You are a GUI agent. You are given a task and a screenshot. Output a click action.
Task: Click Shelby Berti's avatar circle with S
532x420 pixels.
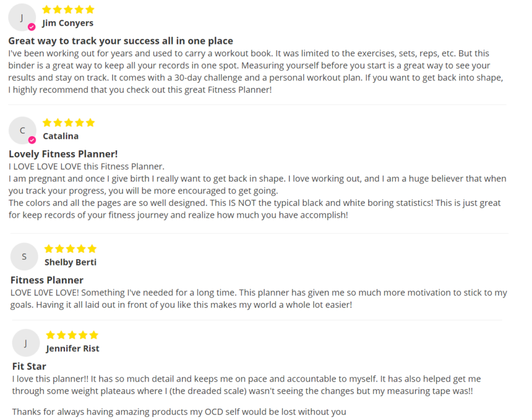pos(24,257)
